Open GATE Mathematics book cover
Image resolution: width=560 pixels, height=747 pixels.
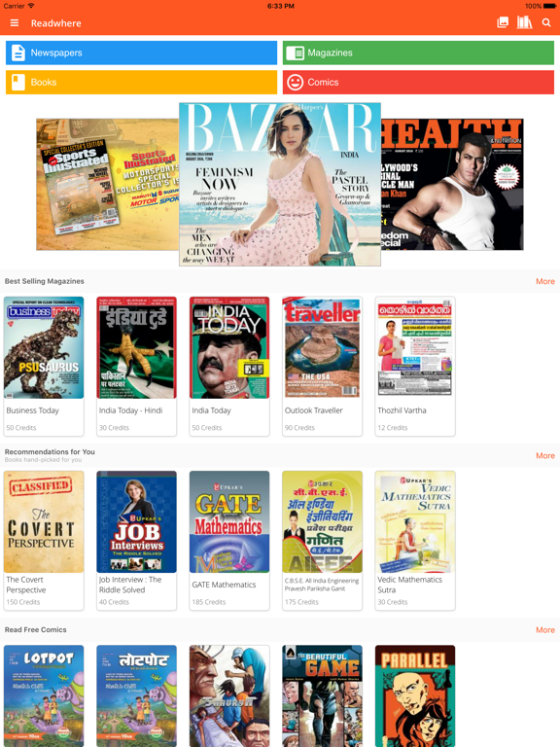(x=229, y=521)
